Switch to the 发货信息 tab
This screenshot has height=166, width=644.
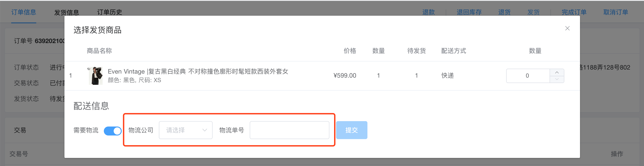click(x=66, y=12)
